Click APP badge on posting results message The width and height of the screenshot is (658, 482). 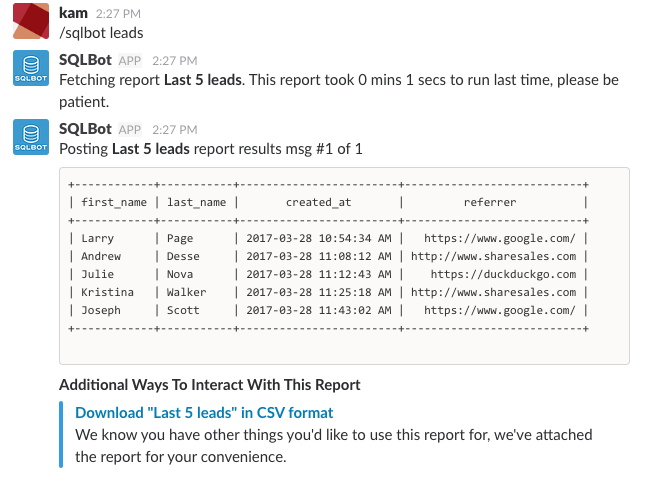pyautogui.click(x=130, y=130)
